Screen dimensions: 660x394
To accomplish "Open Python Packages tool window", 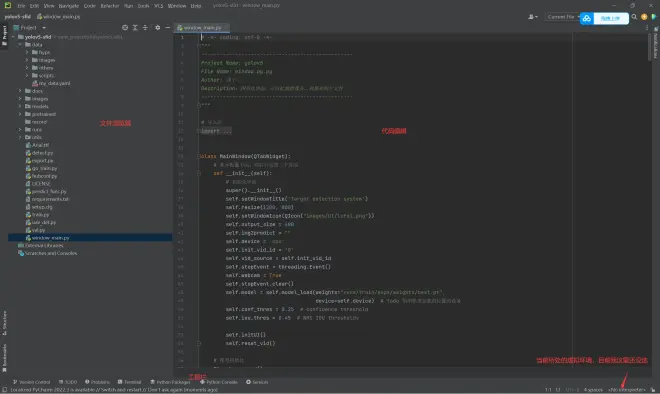I will [170, 382].
